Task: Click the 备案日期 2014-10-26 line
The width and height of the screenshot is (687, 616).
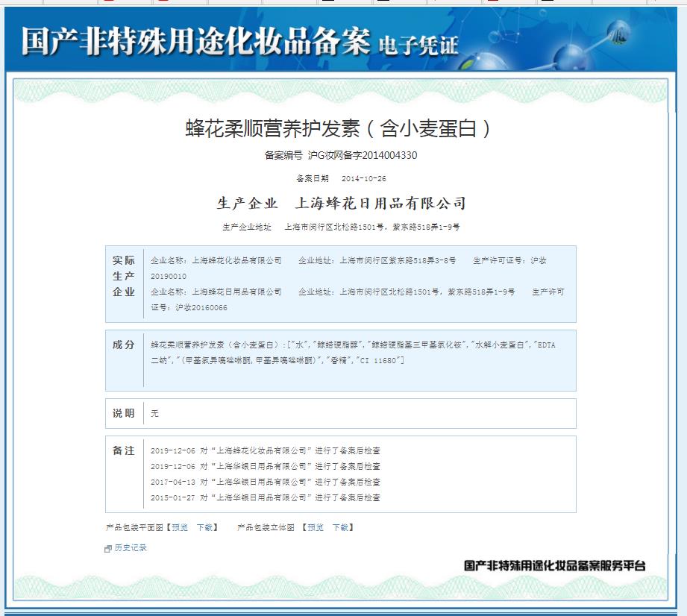Action: 340,179
